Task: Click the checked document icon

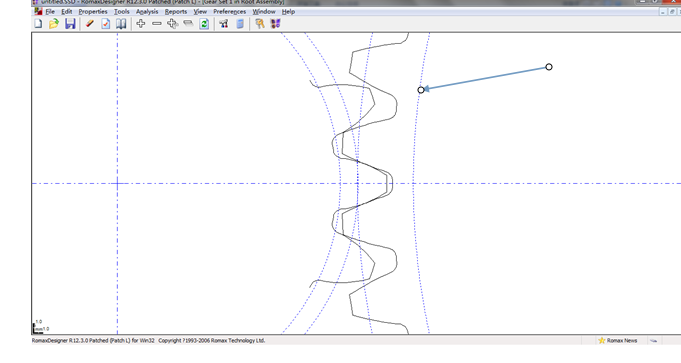Action: [106, 24]
